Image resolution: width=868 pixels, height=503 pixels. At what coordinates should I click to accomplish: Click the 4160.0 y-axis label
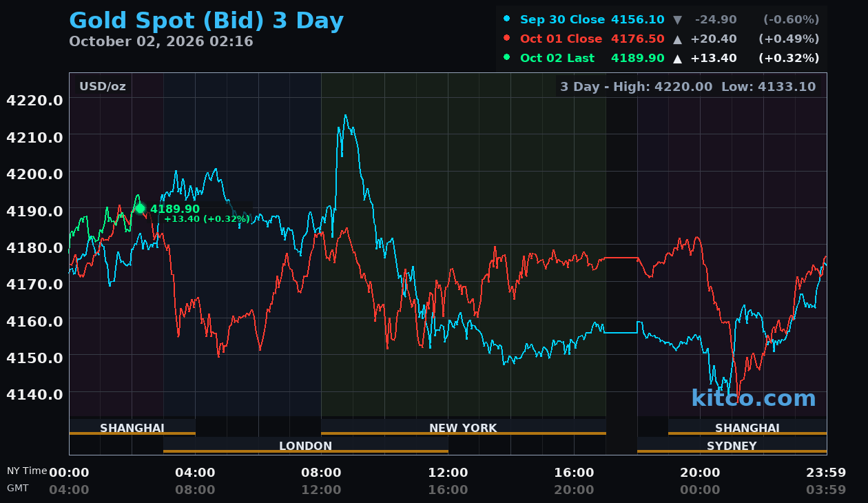(34, 320)
